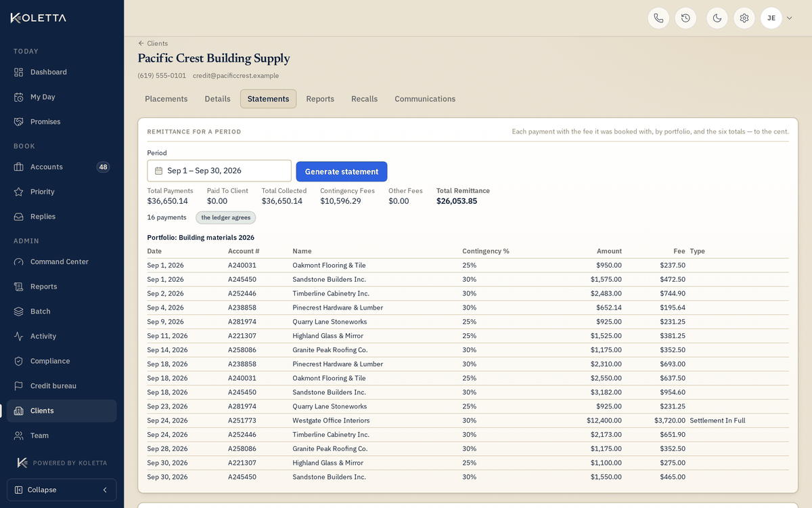Click the Account # column header
Viewport: 812px width, 508px height.
tap(244, 251)
